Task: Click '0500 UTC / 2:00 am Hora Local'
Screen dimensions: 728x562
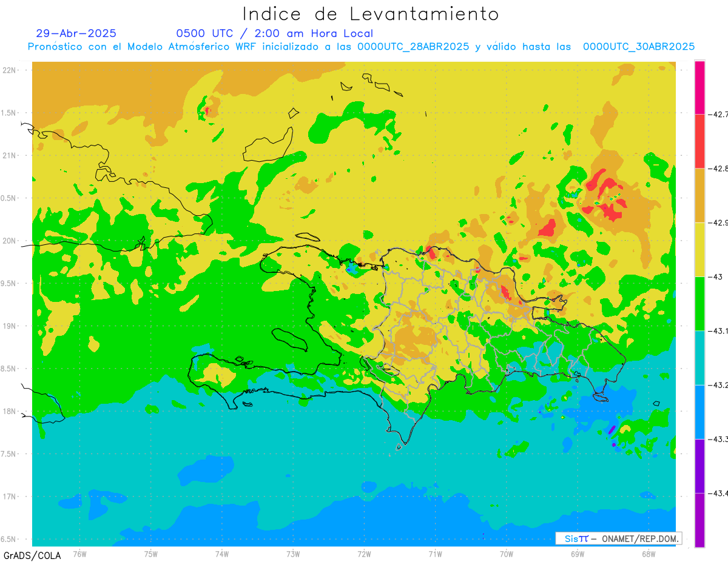Action: click(x=275, y=33)
